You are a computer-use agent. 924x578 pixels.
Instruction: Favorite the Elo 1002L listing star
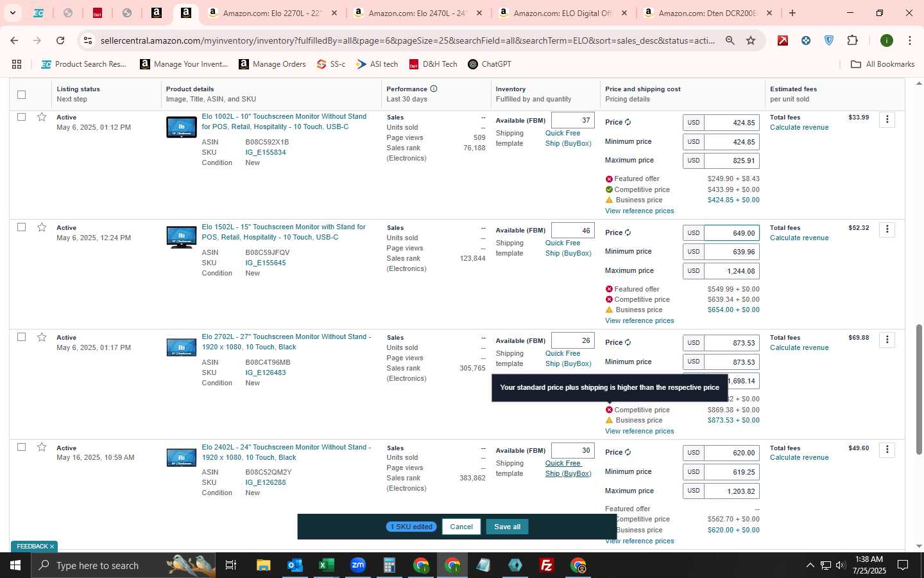click(x=42, y=117)
